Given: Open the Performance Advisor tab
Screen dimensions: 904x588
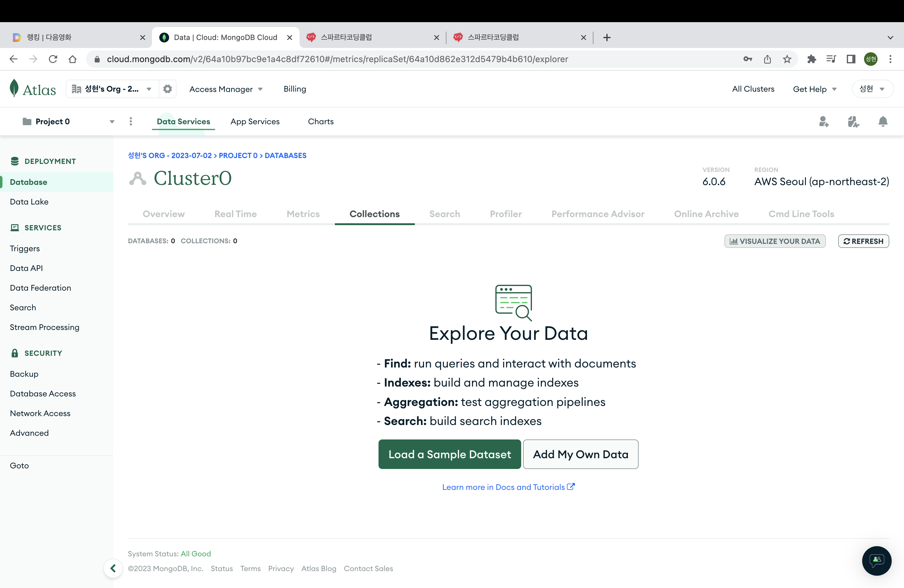Looking at the screenshot, I should pos(598,214).
